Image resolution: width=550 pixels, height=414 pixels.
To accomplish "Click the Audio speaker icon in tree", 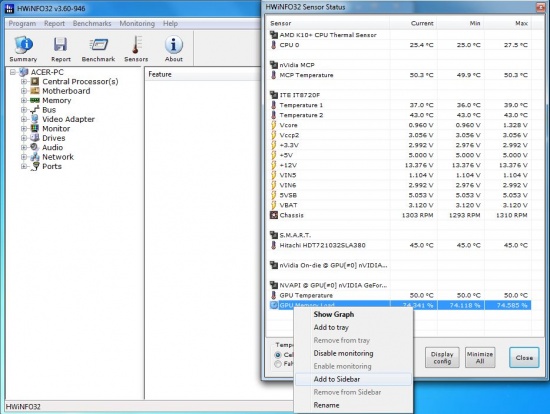I will (x=35, y=147).
